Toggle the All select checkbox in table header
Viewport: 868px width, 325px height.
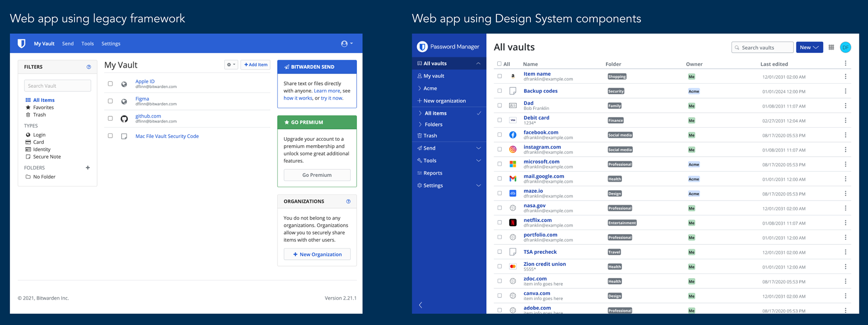(499, 64)
